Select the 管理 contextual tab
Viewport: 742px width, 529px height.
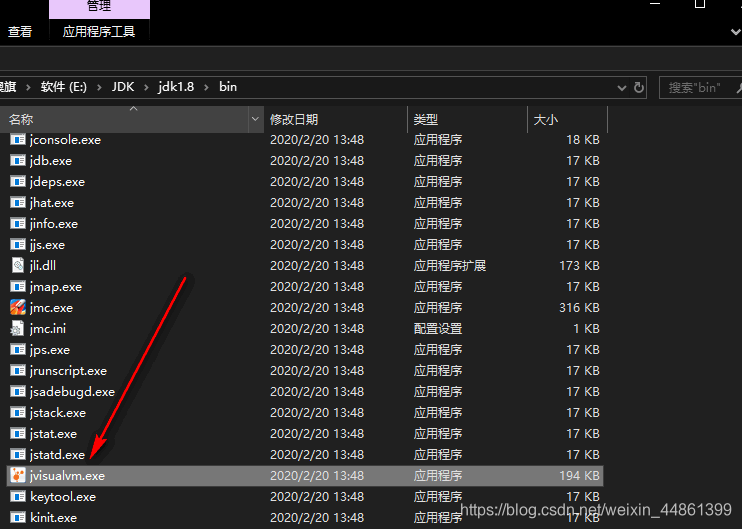tap(99, 7)
